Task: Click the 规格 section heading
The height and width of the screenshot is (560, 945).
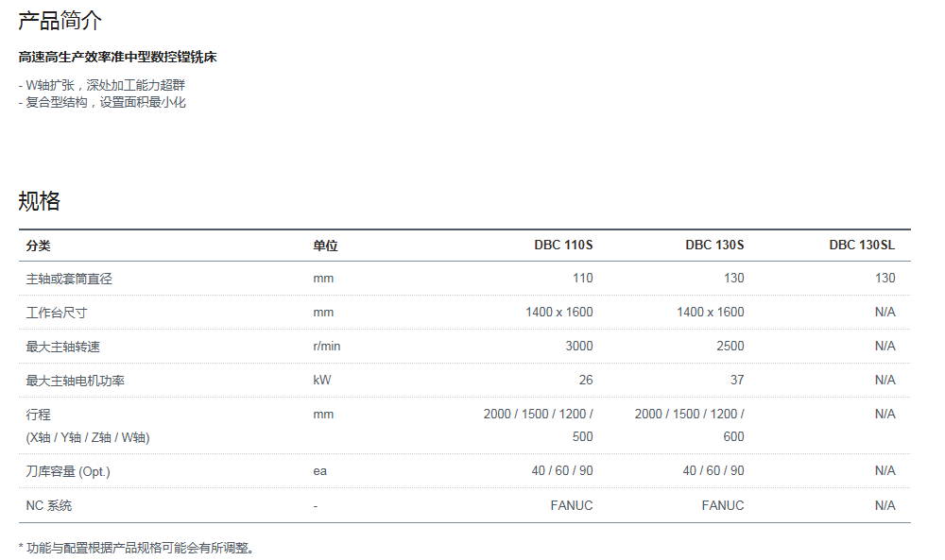Action: pos(40,201)
